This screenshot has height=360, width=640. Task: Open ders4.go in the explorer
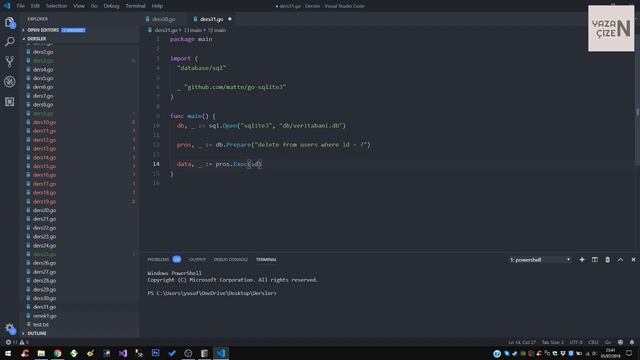43,69
